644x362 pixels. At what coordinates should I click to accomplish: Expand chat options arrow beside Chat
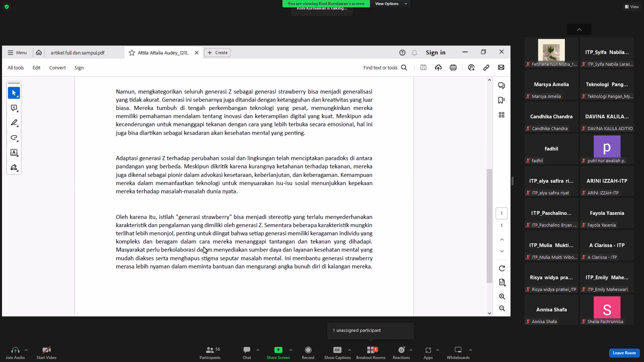point(258,350)
